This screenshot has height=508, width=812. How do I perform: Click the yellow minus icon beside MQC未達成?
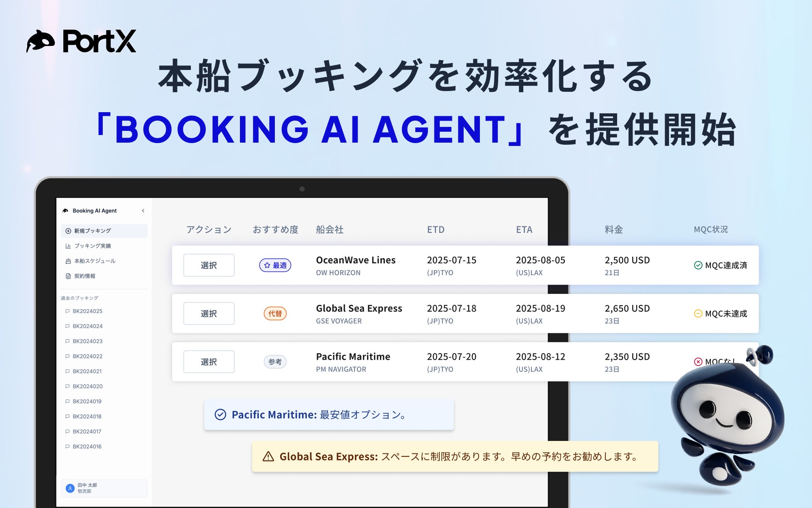click(698, 314)
